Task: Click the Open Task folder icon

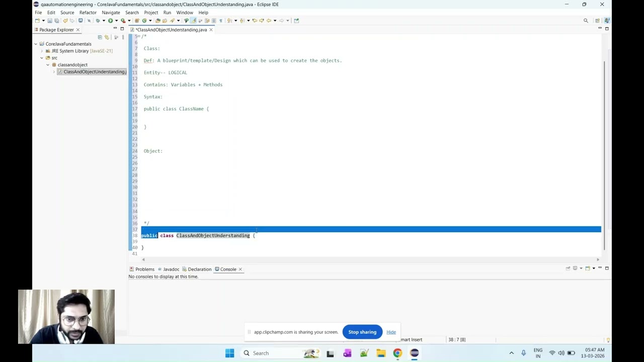Action: pyautogui.click(x=165, y=21)
